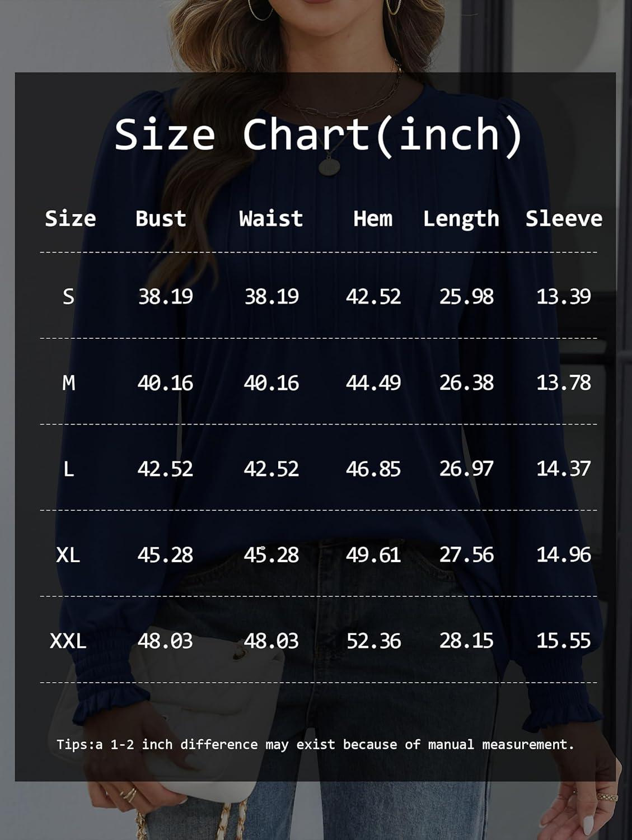The image size is (632, 840).
Task: Click the 49.61 hem value
Action: (373, 555)
